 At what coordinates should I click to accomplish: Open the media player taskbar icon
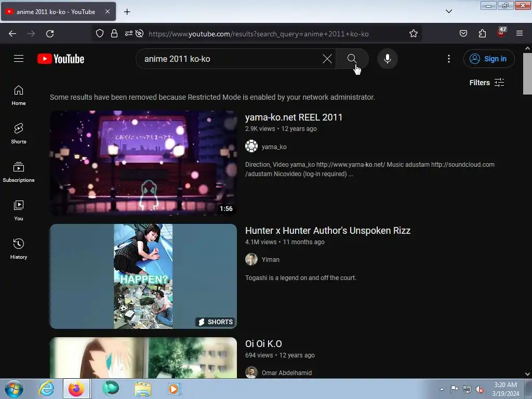(174, 389)
